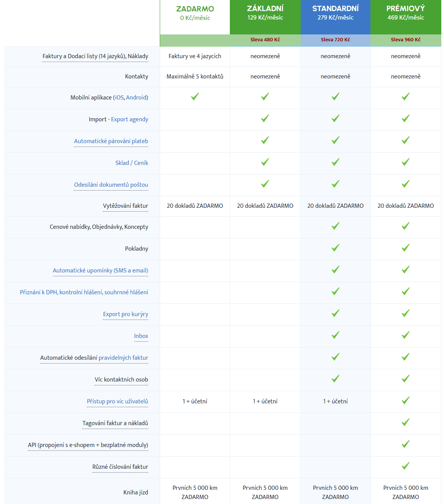Open the Přiznání k DPH, kontrolní hlášení link
444x504 pixels.
84,292
